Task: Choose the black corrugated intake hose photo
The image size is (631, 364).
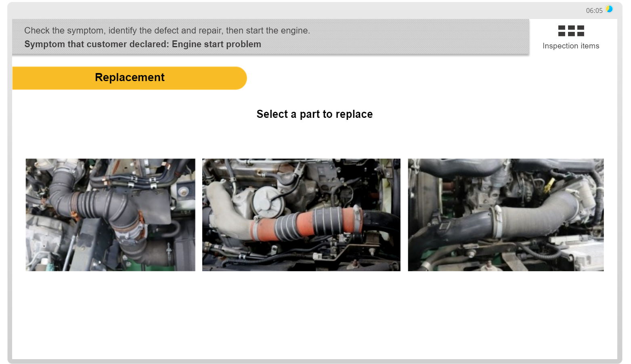Action: click(x=110, y=215)
